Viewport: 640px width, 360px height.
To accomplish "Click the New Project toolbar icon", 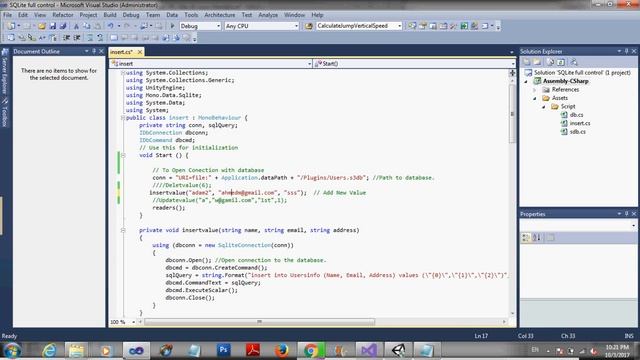I will coord(11,26).
